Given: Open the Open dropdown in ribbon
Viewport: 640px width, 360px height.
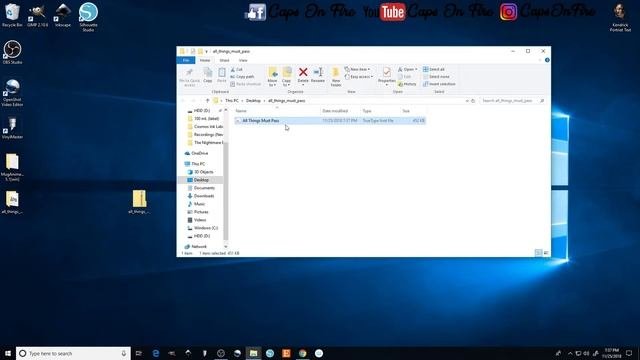Looking at the screenshot, I should 407,69.
